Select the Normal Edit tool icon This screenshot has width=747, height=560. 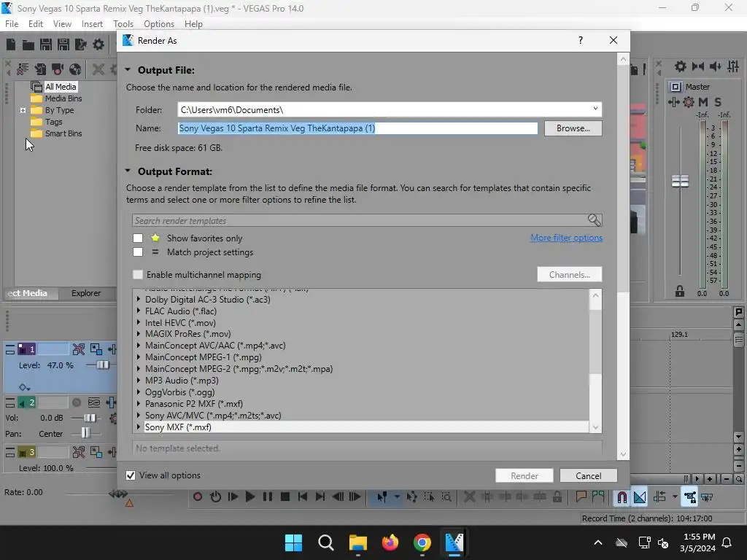coord(382,497)
